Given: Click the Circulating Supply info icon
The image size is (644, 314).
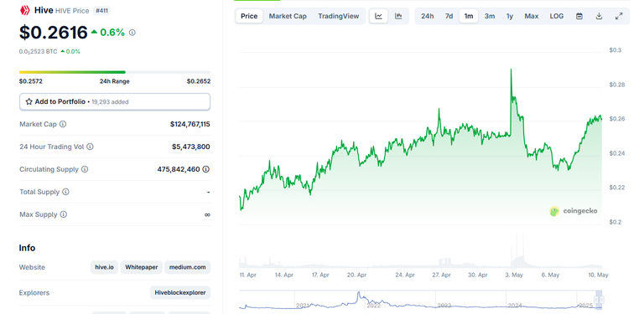Looking at the screenshot, I should [x=85, y=169].
